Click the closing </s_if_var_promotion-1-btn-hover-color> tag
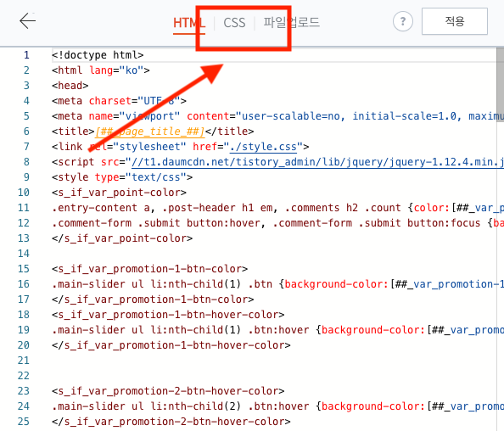This screenshot has width=504, height=431. click(171, 344)
